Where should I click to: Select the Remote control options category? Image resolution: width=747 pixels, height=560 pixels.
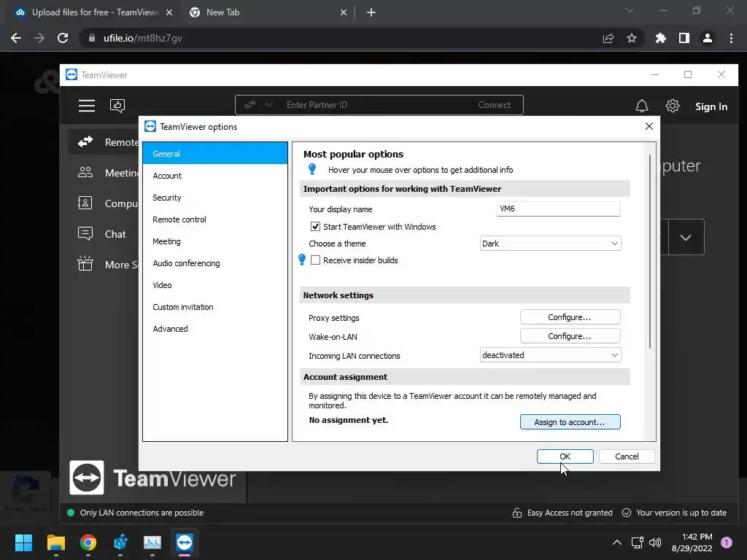click(215, 219)
